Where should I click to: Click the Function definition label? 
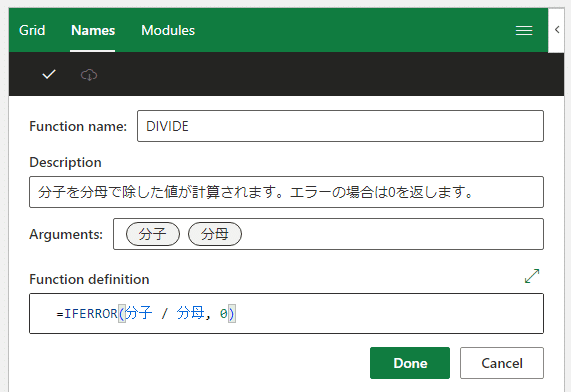point(89,279)
